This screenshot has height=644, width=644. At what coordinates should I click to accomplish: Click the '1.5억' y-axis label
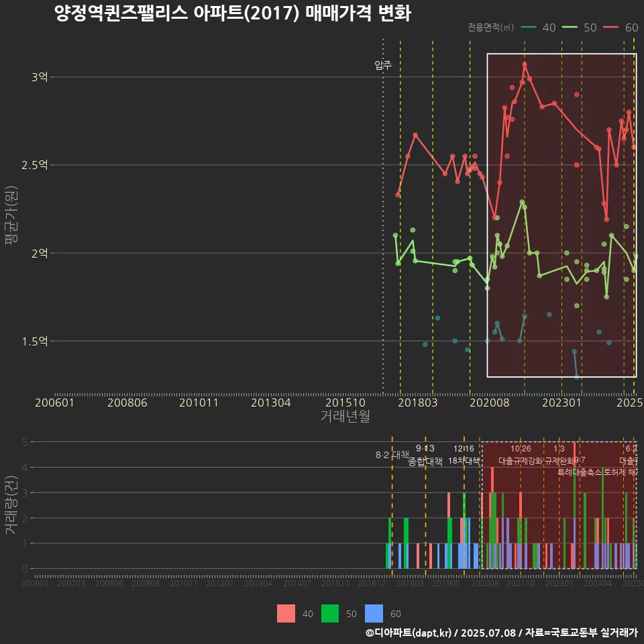pos(34,341)
